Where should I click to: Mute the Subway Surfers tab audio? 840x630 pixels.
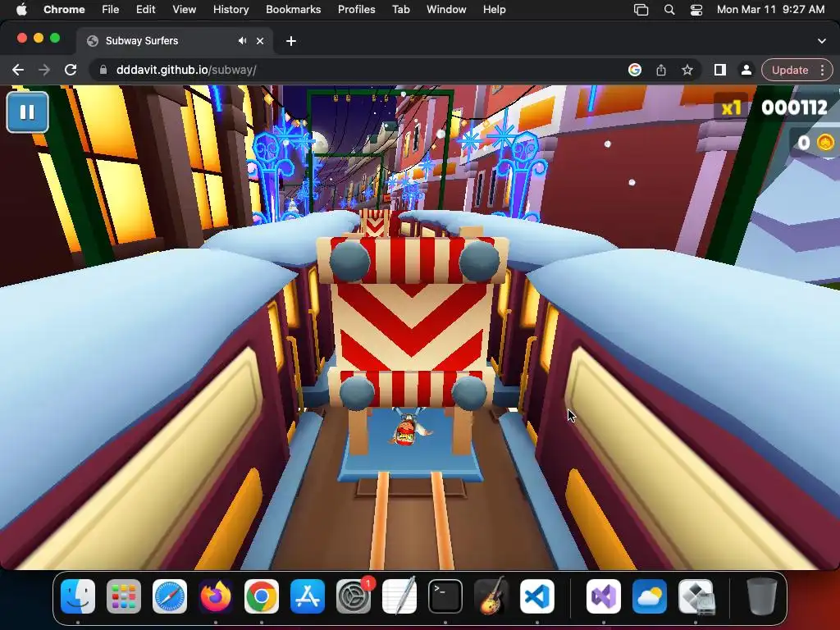click(x=243, y=41)
